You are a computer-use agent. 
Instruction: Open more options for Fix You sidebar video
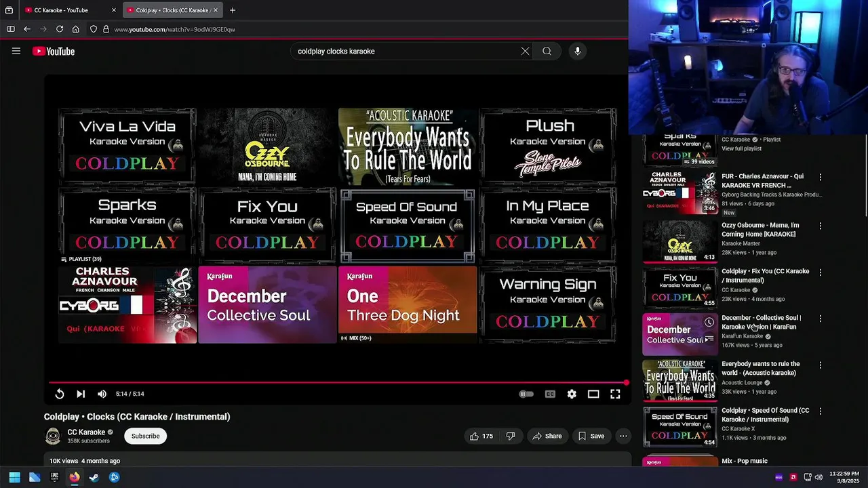coord(821,272)
